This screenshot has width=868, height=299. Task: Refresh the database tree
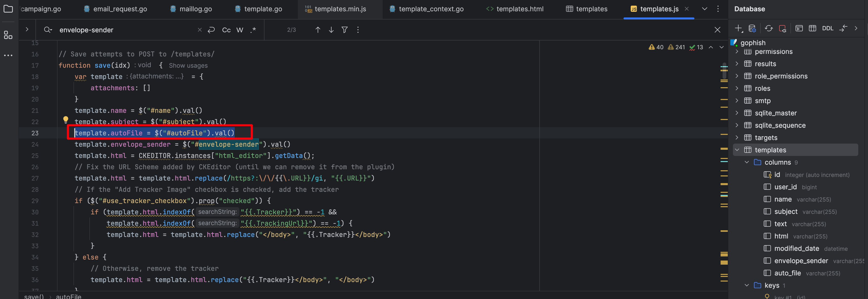tap(769, 28)
